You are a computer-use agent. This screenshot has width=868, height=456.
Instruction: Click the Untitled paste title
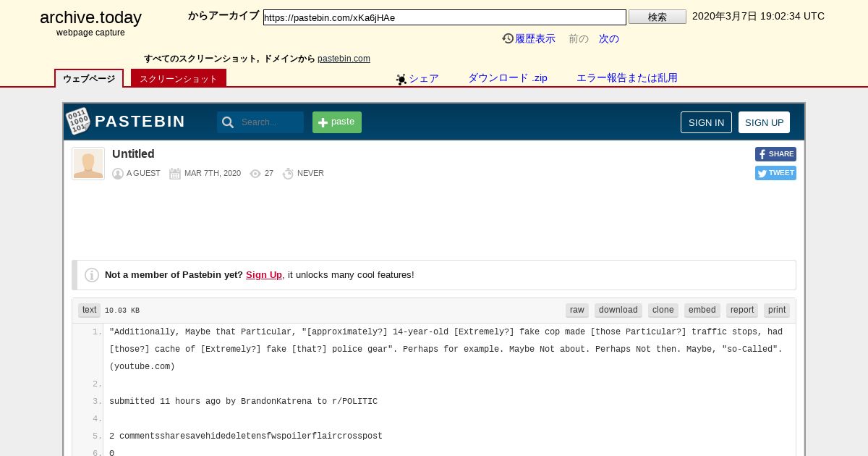133,154
